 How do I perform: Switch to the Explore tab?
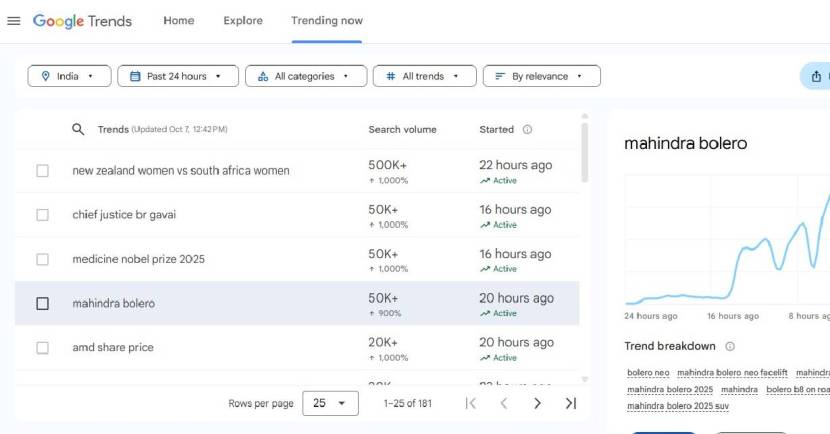pos(243,21)
